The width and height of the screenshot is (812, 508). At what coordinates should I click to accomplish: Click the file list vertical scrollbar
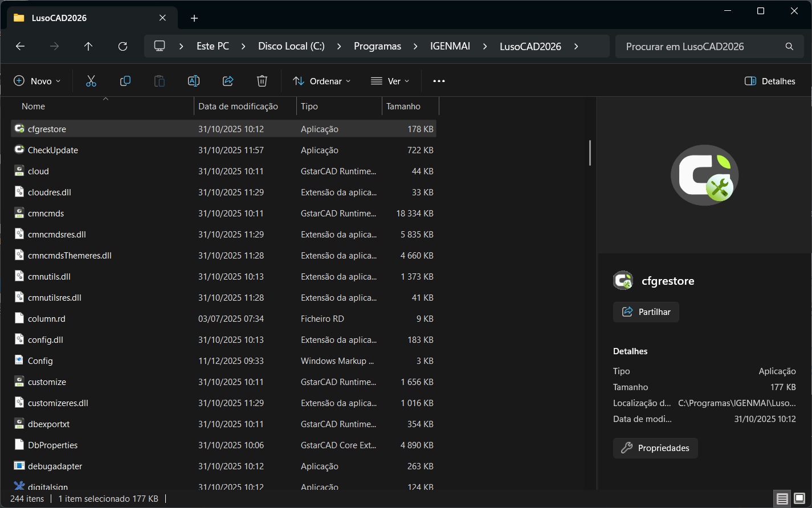point(590,153)
